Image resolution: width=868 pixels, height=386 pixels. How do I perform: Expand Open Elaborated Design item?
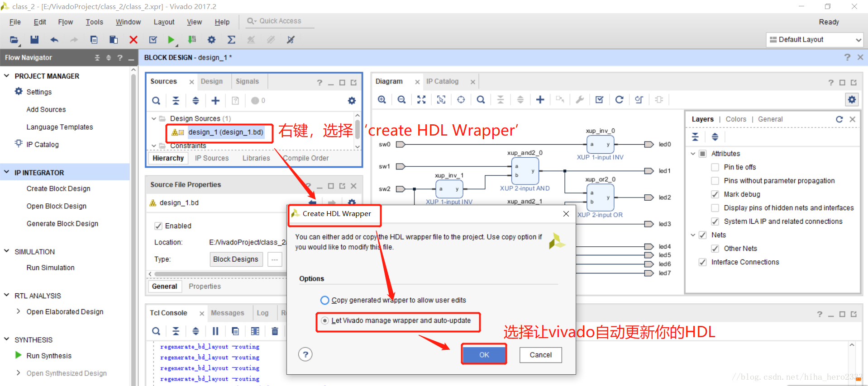[x=18, y=311]
